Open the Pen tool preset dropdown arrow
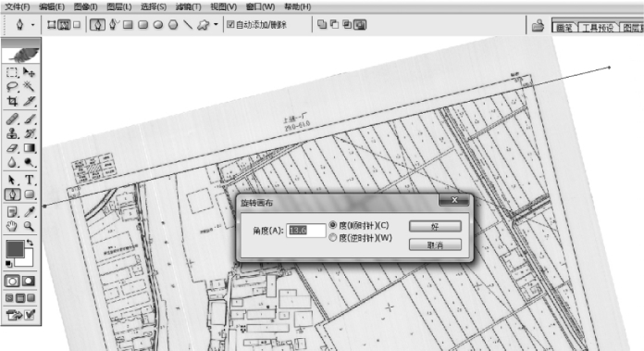 click(x=33, y=25)
